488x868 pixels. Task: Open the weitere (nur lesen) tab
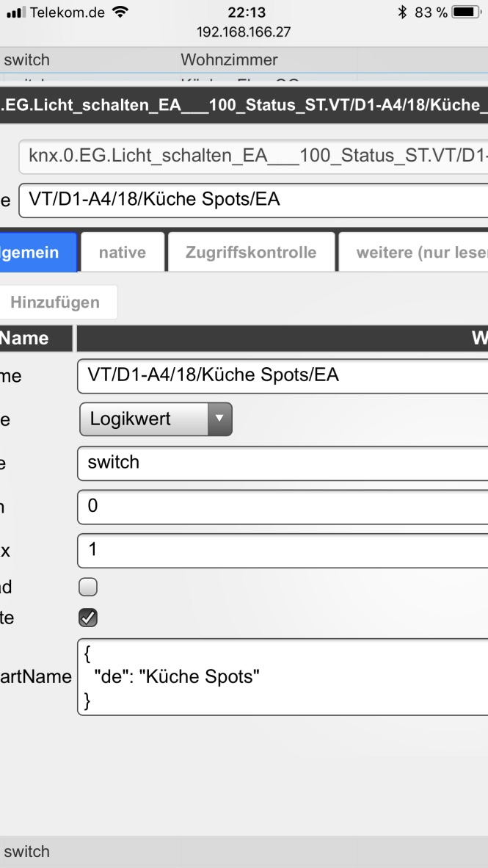click(x=413, y=253)
